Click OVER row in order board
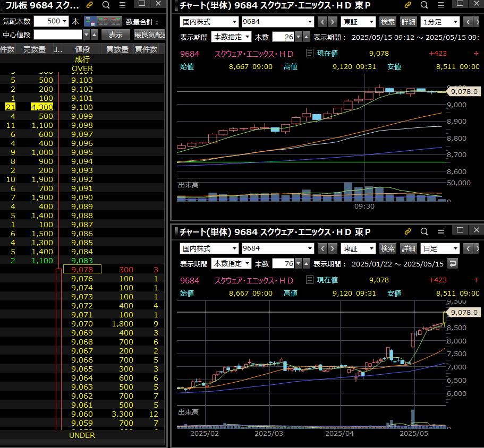 [x=82, y=68]
